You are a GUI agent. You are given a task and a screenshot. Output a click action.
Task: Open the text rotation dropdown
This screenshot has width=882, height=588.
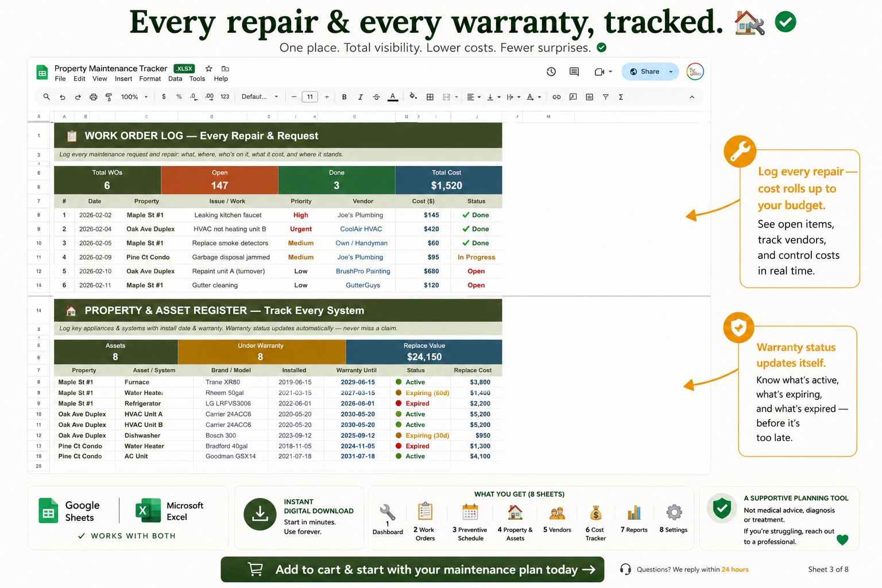(534, 97)
